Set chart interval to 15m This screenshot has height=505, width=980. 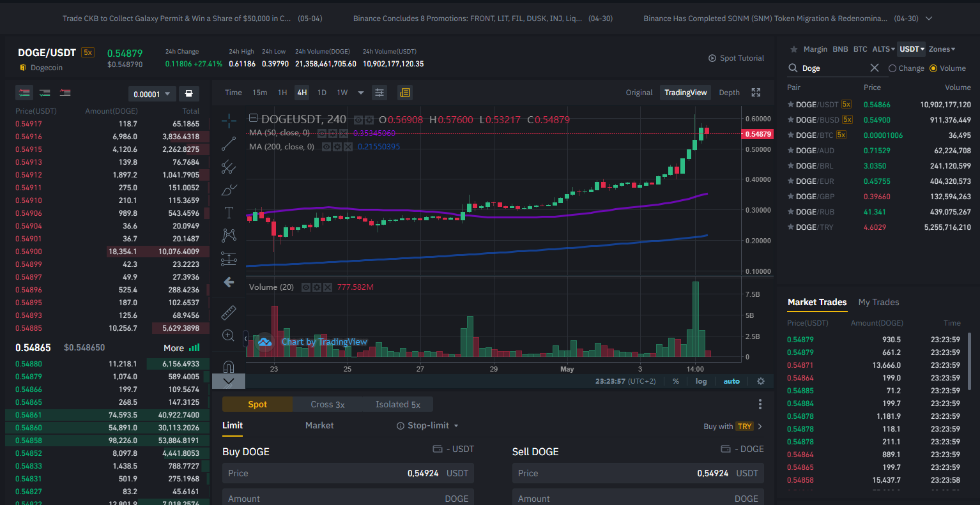pyautogui.click(x=259, y=93)
